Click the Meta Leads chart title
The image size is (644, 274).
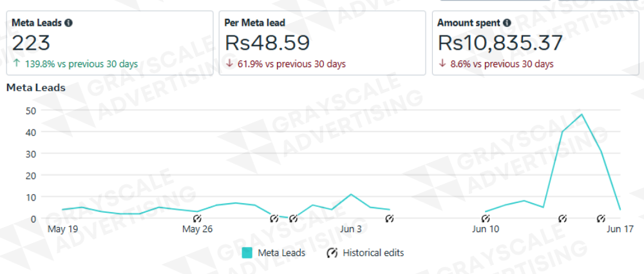(x=35, y=87)
